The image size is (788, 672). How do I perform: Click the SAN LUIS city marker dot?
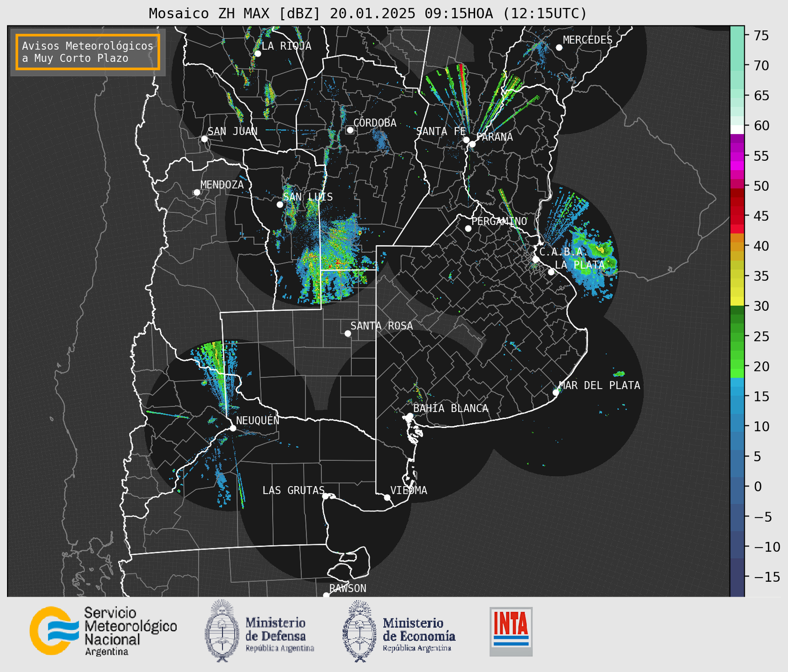click(x=280, y=205)
